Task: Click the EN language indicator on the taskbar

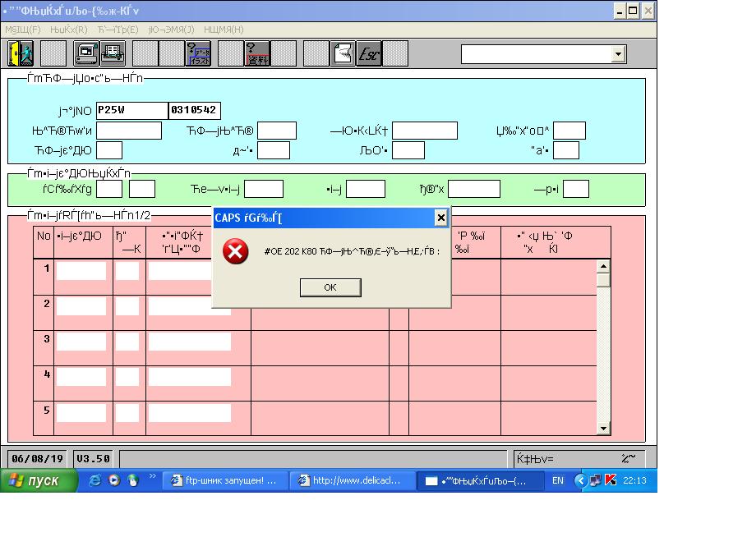Action: click(x=557, y=480)
